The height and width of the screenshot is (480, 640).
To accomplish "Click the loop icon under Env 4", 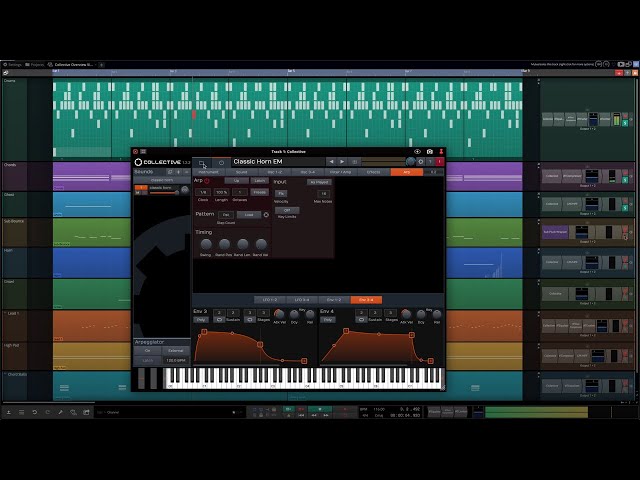I will click(361, 320).
